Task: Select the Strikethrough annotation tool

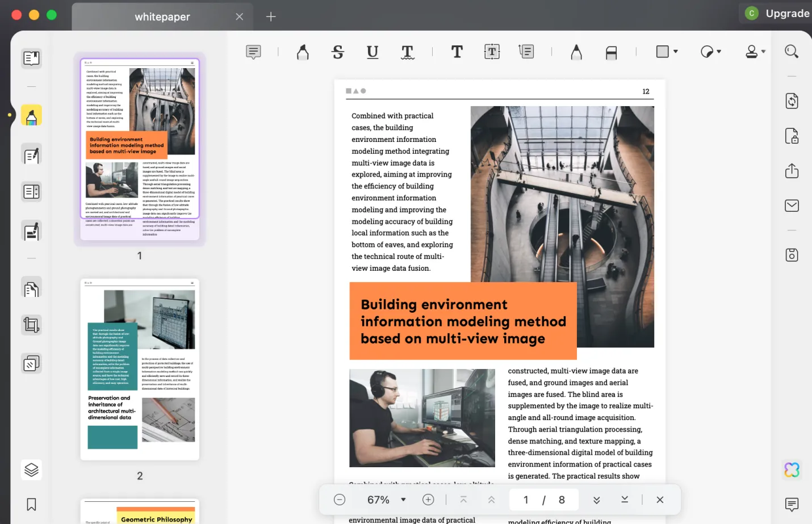Action: point(337,52)
